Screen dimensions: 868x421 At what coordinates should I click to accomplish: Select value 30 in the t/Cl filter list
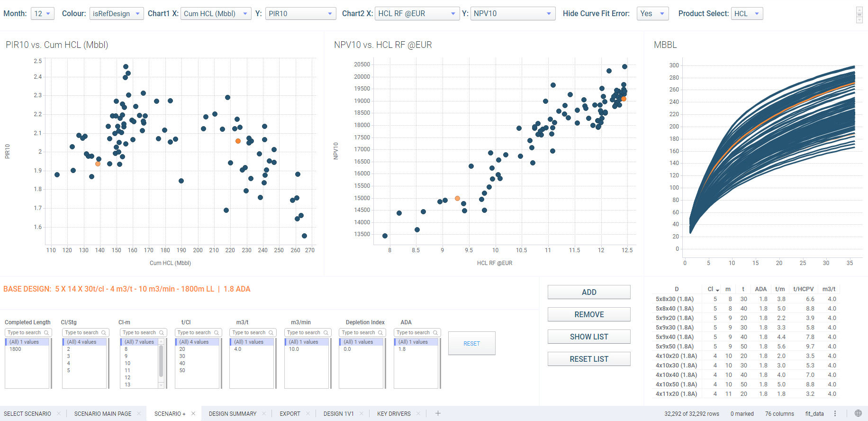182,356
